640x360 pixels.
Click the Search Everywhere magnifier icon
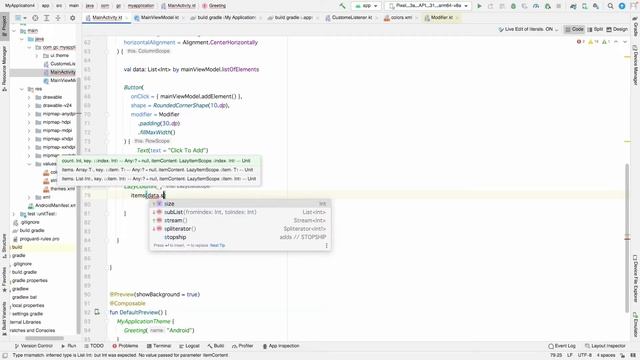(x=611, y=6)
